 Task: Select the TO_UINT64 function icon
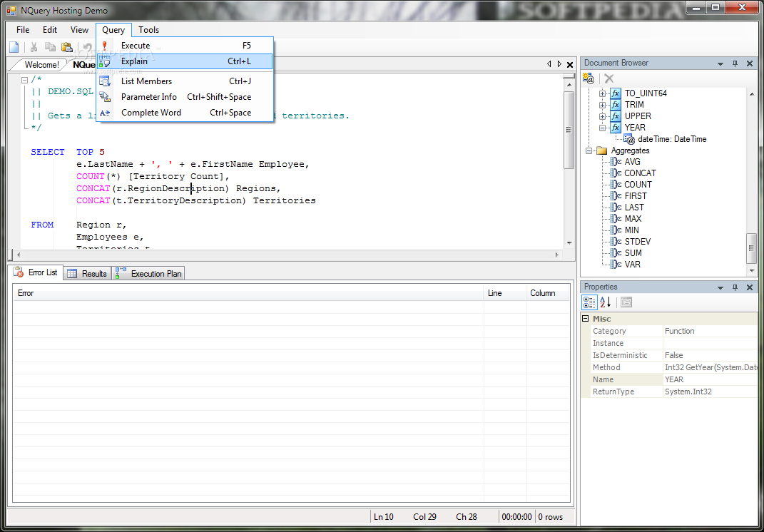616,93
